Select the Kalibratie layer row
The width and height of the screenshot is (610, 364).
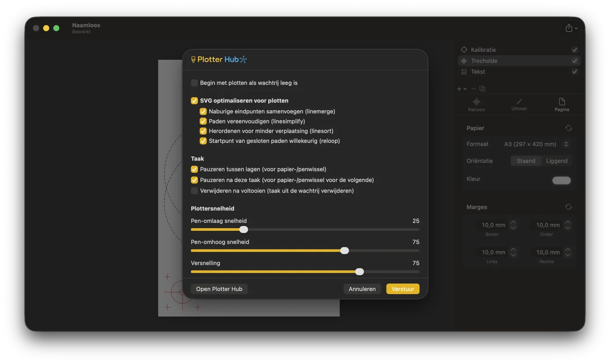[519, 50]
